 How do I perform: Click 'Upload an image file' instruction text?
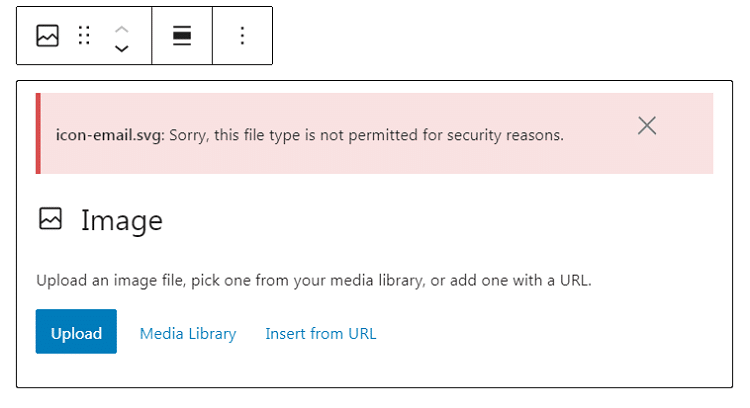click(x=110, y=281)
